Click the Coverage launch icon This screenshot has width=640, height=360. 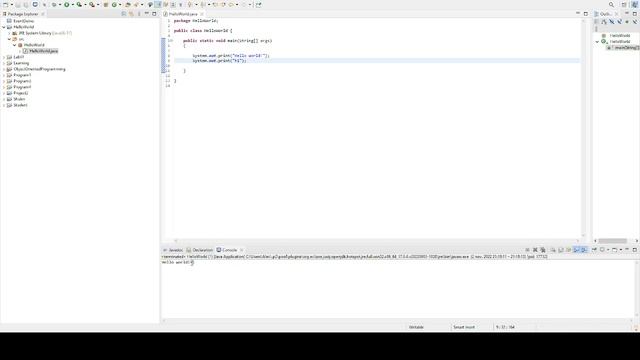(x=79, y=4)
